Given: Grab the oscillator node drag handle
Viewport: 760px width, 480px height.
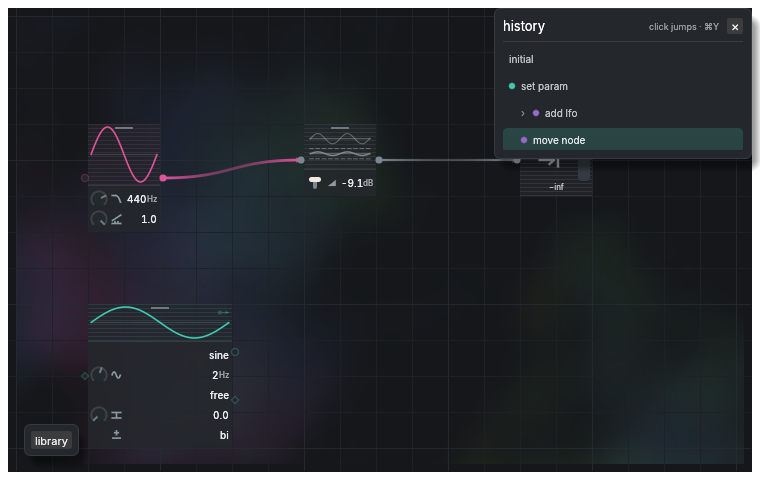Looking at the screenshot, I should point(124,128).
